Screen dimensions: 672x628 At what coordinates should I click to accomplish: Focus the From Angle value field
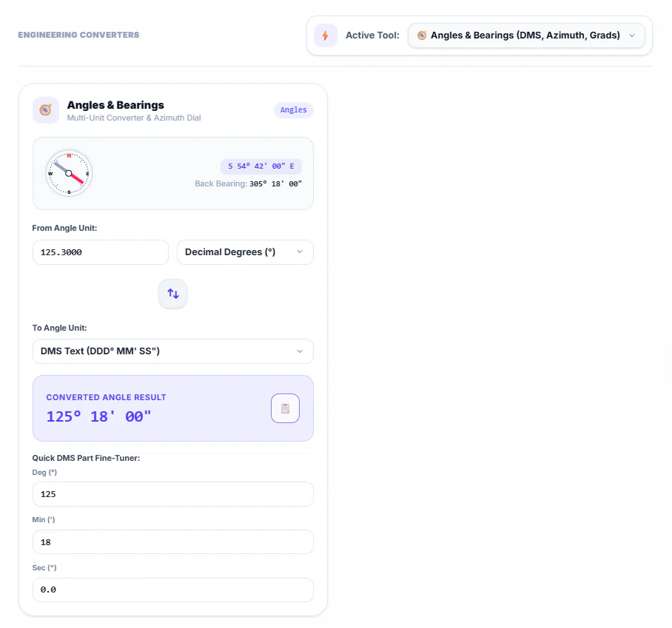(x=101, y=252)
